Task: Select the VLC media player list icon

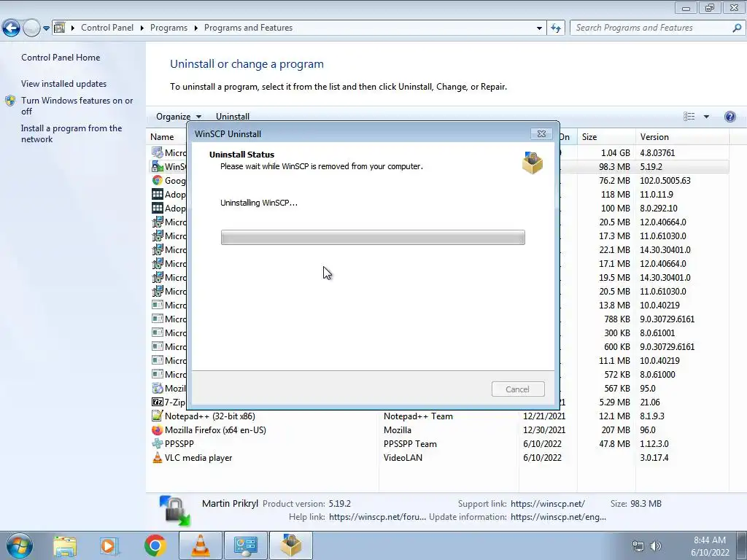Action: pos(158,457)
